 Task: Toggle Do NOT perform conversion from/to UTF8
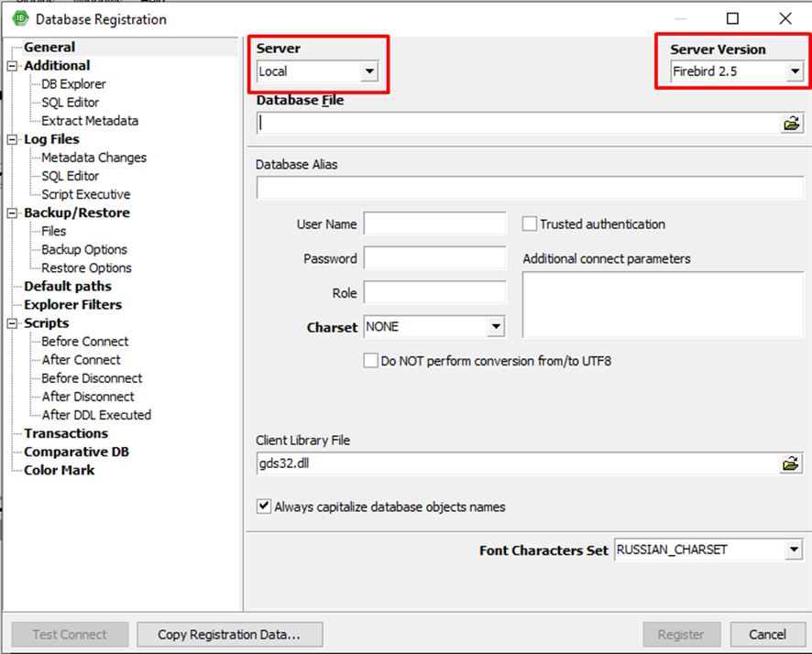(x=371, y=361)
